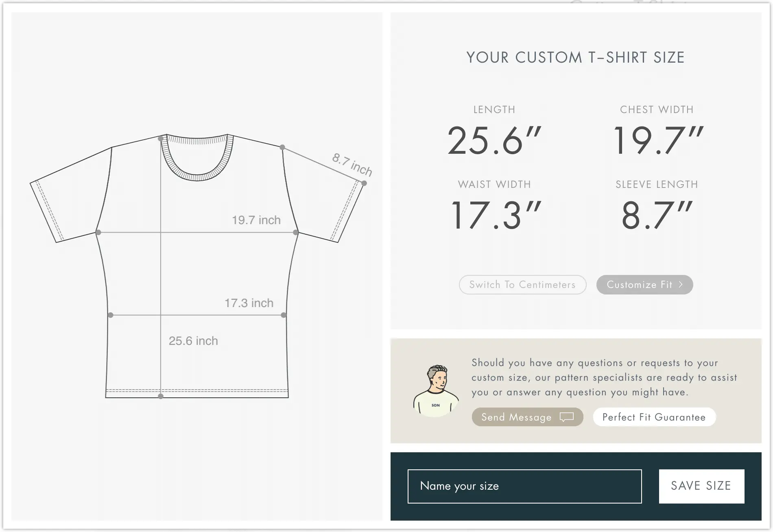Click inside the Name your size field
773x532 pixels.
pos(524,486)
